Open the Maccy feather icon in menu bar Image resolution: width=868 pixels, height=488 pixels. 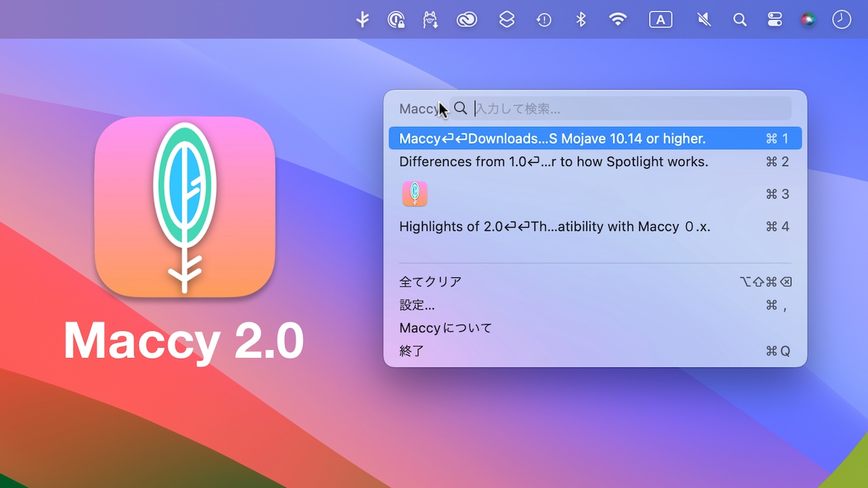pyautogui.click(x=363, y=20)
